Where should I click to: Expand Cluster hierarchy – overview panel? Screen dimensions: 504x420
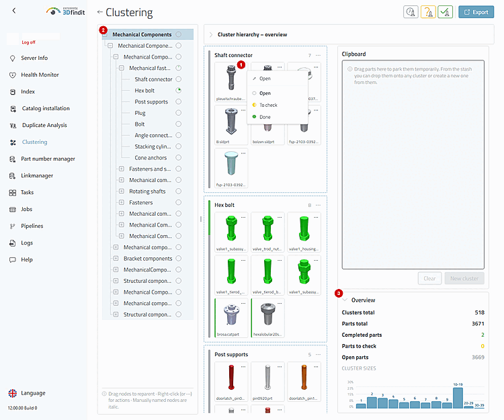[x=211, y=35]
